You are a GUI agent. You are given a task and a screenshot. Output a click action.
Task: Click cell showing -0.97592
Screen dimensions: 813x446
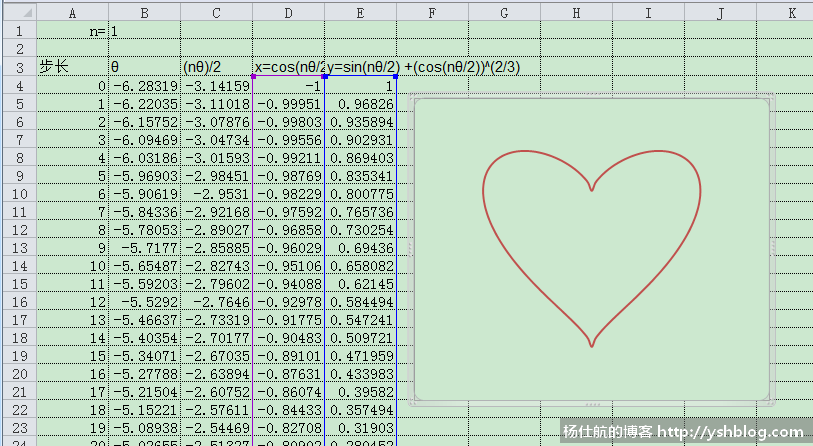(x=289, y=212)
